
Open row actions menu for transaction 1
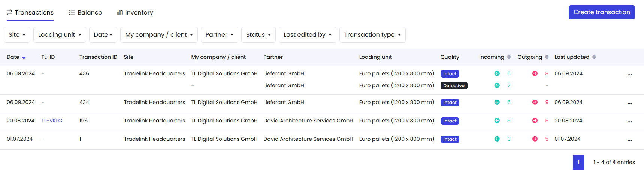[629, 140]
